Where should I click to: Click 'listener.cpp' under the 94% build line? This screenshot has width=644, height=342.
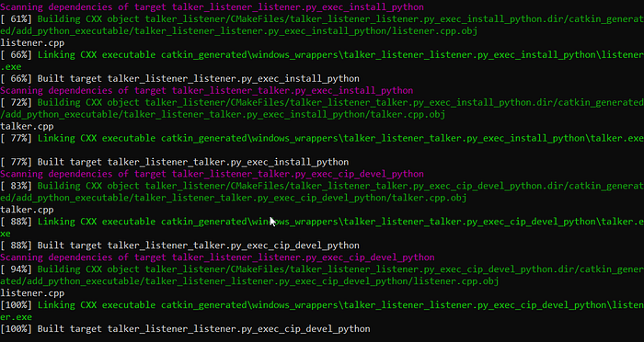(32, 293)
